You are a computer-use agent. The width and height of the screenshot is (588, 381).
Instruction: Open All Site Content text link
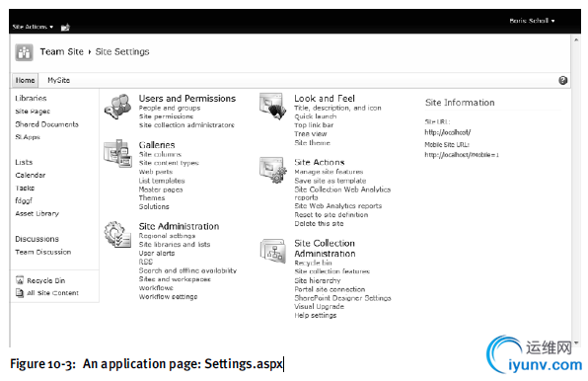[x=53, y=293]
